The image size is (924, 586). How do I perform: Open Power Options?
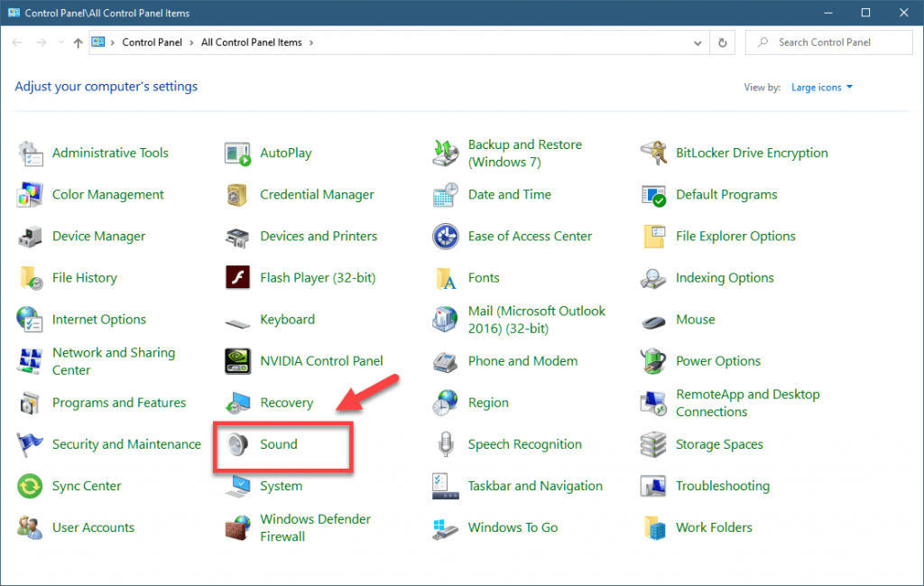point(717,361)
